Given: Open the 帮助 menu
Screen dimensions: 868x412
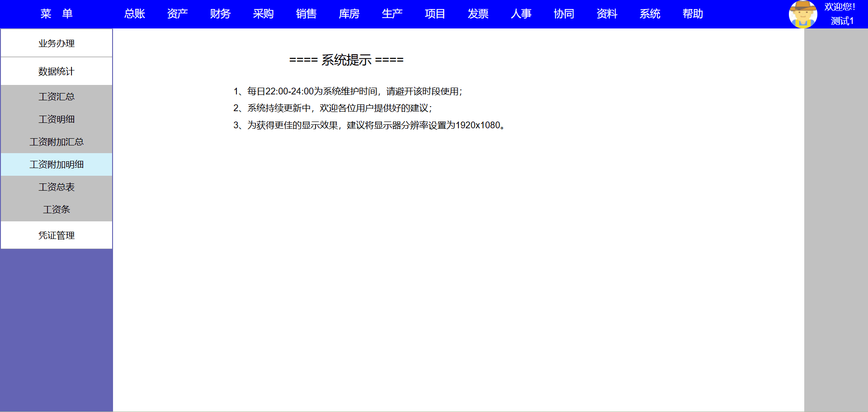Looking at the screenshot, I should (693, 14).
